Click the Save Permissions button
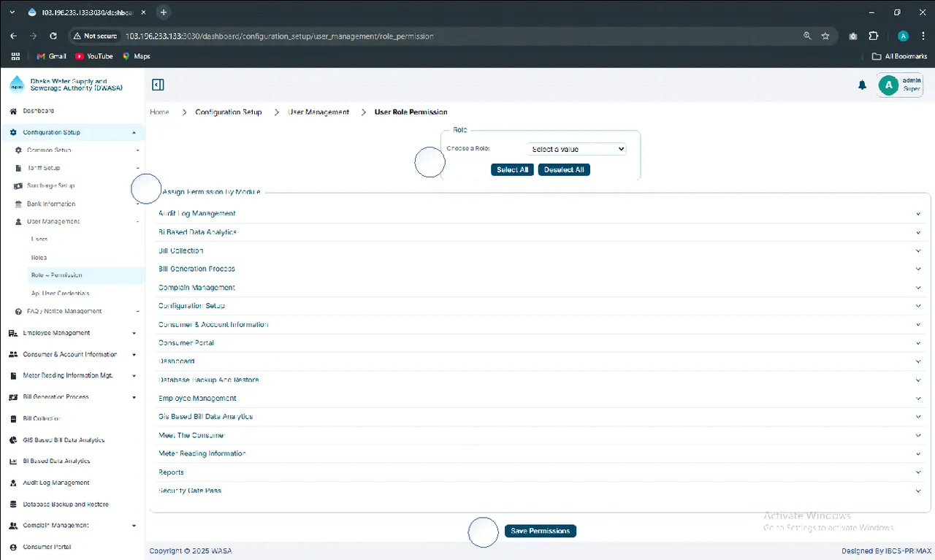Viewport: 935px width, 560px height. (541, 531)
